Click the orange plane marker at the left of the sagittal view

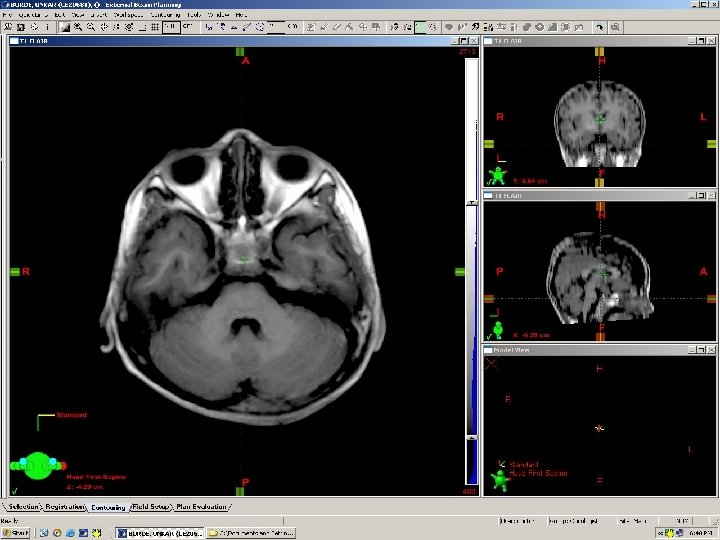point(489,298)
